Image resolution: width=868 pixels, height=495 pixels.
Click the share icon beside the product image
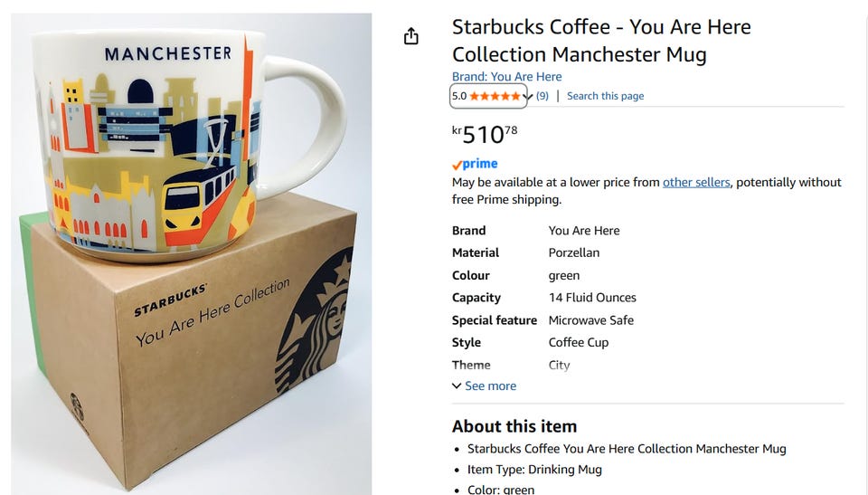[411, 36]
